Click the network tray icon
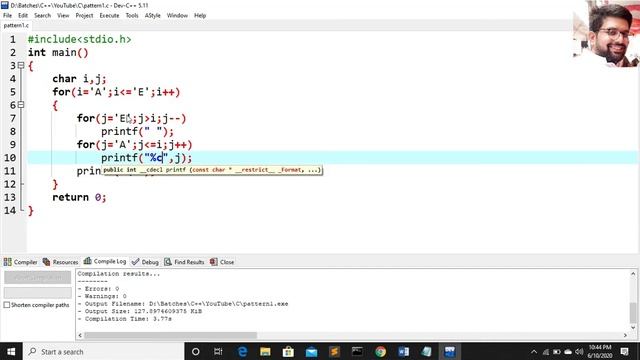Image resolution: width=640 pixels, height=360 pixels. point(546,352)
